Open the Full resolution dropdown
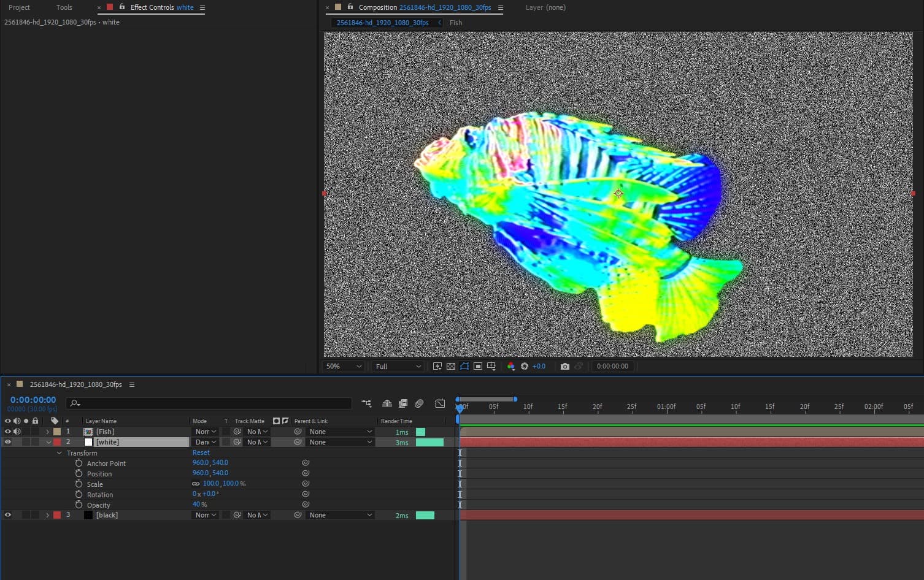924x580 pixels. pyautogui.click(x=398, y=366)
